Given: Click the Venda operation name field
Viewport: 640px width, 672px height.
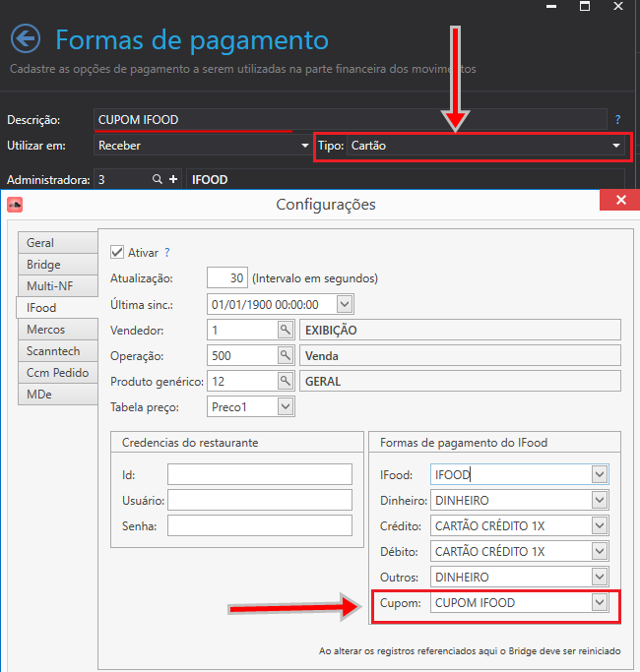Looking at the screenshot, I should click(460, 355).
